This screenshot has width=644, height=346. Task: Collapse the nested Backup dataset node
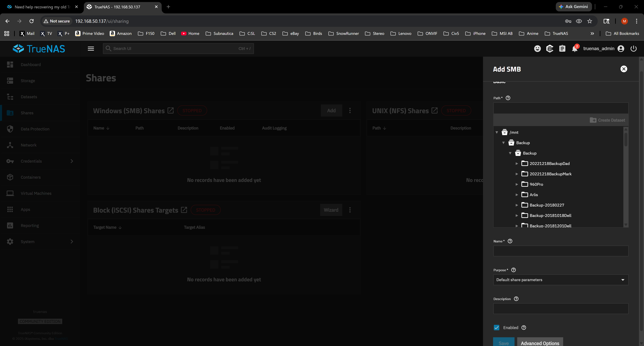coord(510,153)
